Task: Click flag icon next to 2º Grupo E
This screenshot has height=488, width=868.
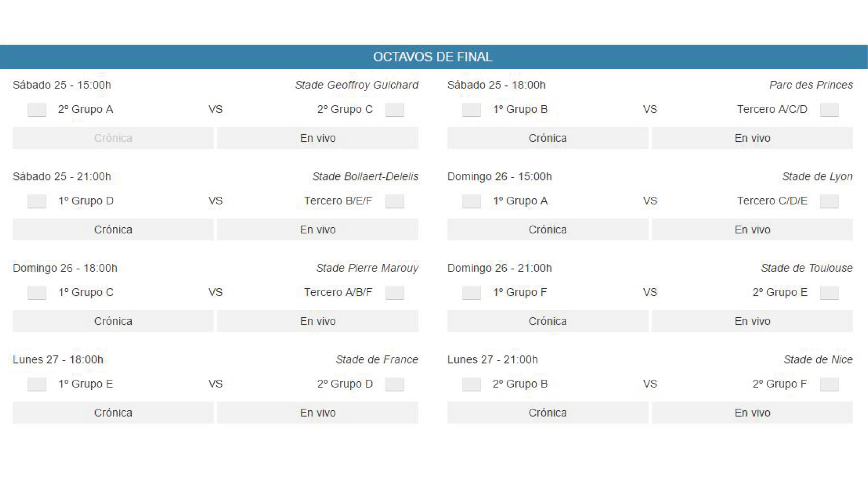Action: coord(829,293)
